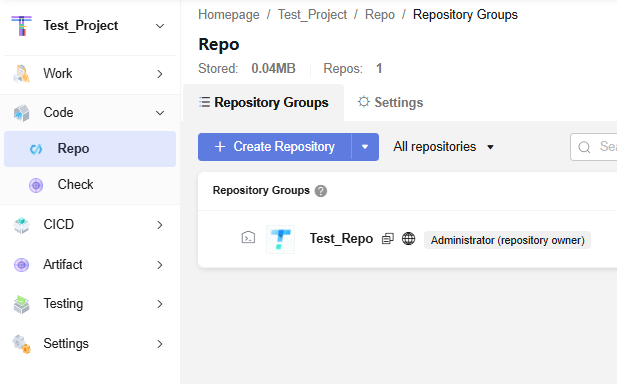This screenshot has height=384, width=617.
Task: Click the Check service icon
Action: pyautogui.click(x=36, y=185)
